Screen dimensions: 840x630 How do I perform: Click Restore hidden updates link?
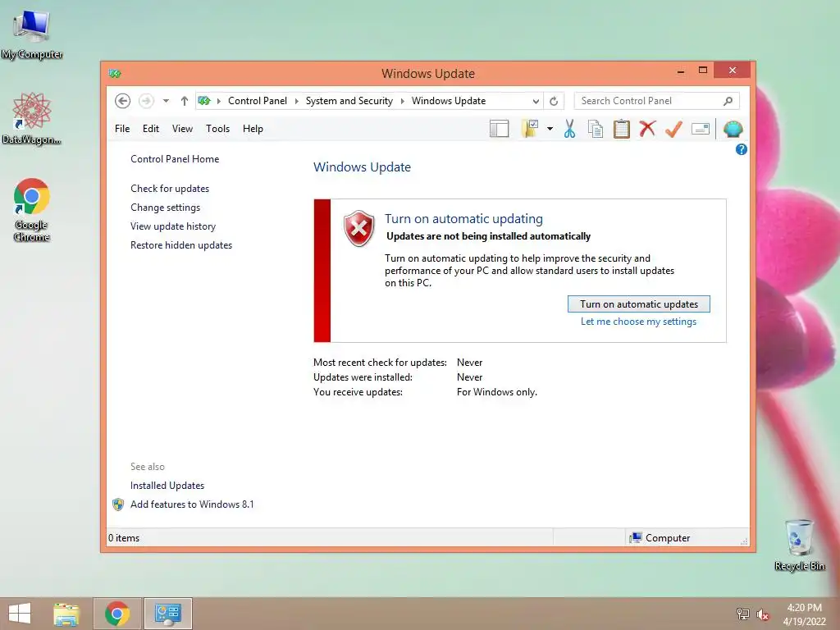coord(181,244)
